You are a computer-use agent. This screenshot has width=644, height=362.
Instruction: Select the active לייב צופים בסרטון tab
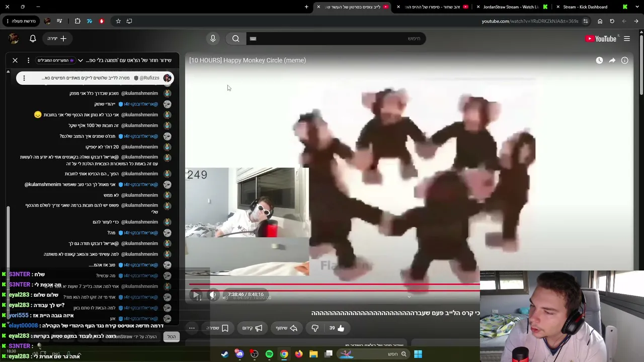353,7
